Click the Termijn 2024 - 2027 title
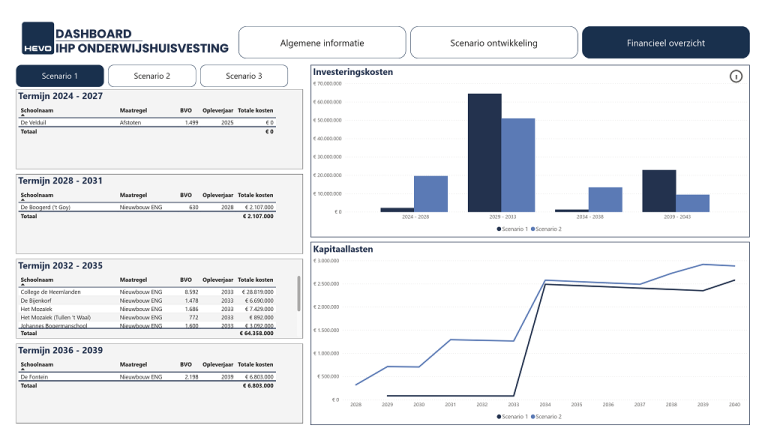768x440 pixels. pyautogui.click(x=60, y=96)
